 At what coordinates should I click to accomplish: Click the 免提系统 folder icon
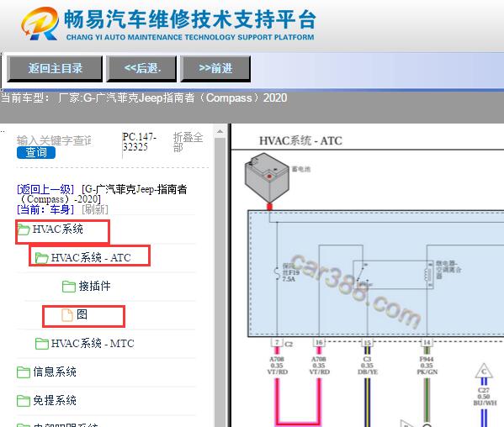[x=24, y=401]
